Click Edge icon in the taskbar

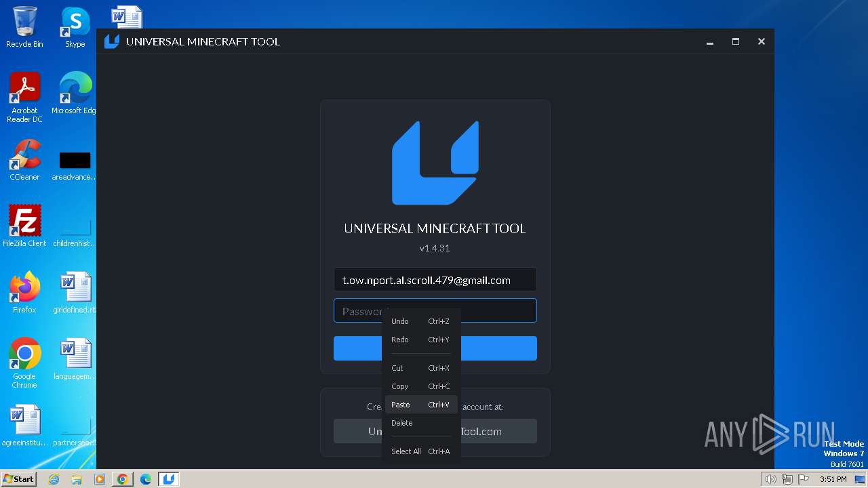(146, 479)
